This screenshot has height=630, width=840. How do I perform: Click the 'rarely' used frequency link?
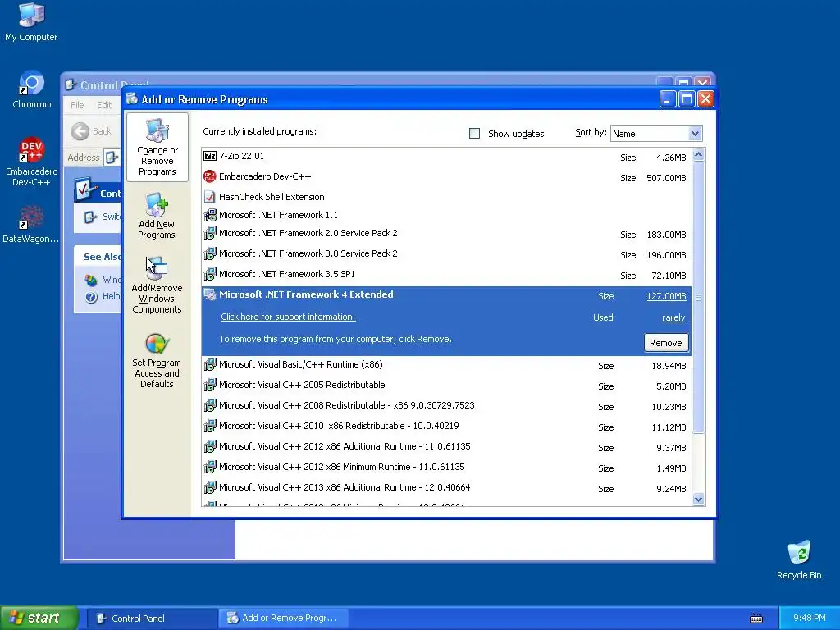[x=673, y=317]
